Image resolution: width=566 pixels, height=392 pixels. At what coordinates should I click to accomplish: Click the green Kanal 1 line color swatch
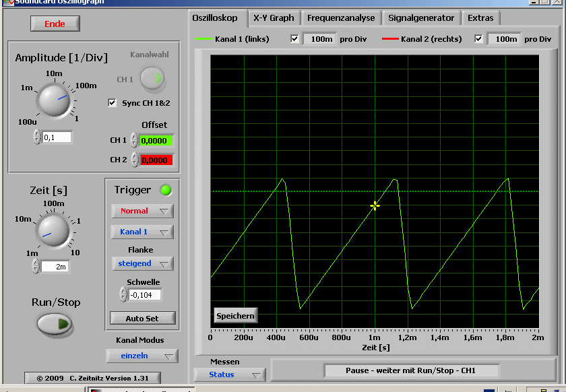tap(203, 39)
